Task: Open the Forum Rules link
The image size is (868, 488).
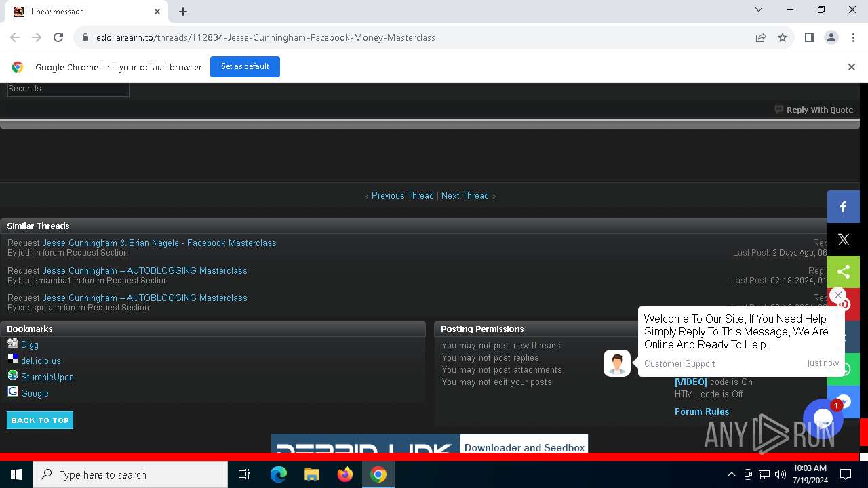Action: point(702,411)
